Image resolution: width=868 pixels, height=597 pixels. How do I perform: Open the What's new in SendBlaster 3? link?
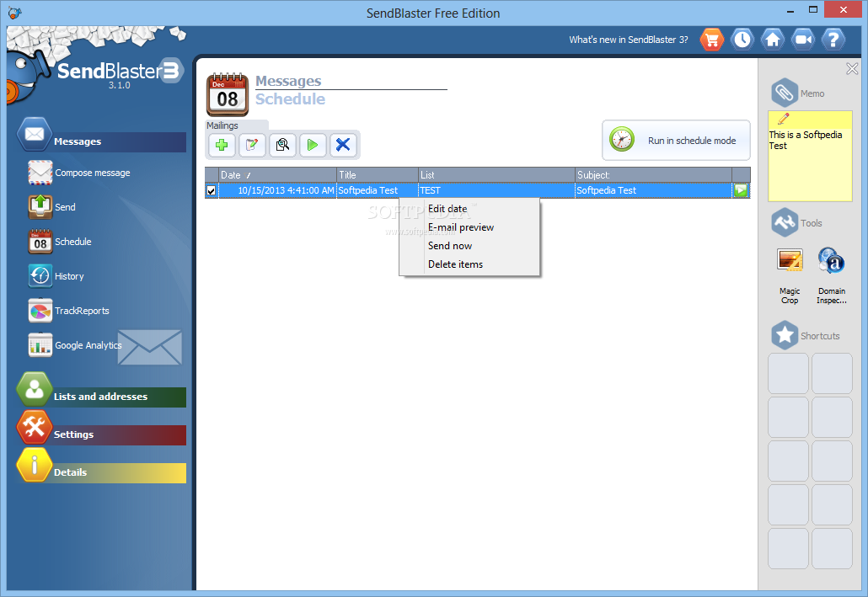click(x=629, y=40)
